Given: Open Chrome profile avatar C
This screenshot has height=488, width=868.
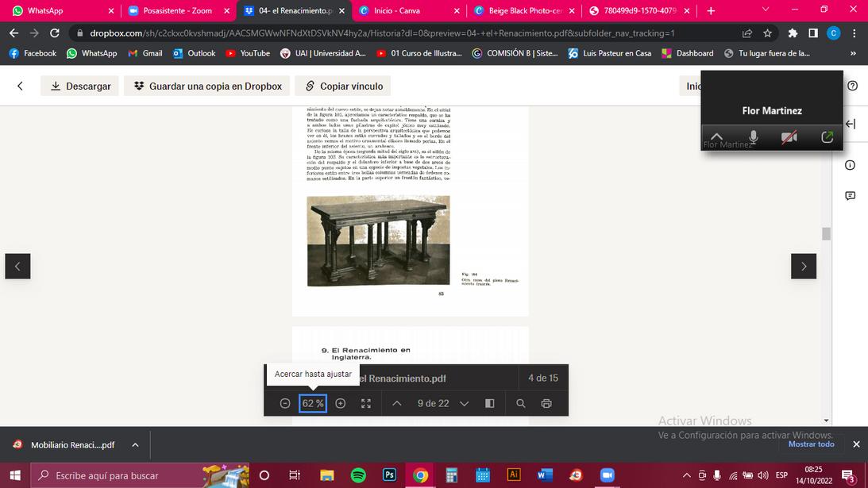Looking at the screenshot, I should click(x=833, y=33).
